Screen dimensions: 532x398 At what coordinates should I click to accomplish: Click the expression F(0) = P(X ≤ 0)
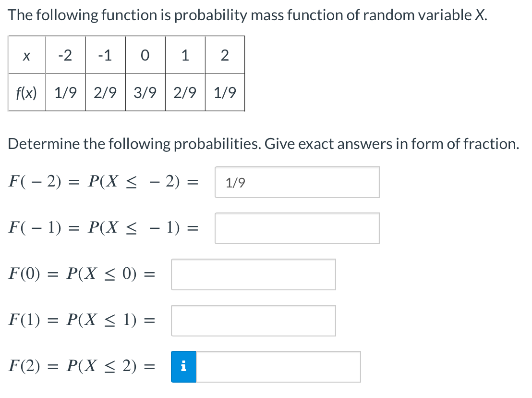82,274
